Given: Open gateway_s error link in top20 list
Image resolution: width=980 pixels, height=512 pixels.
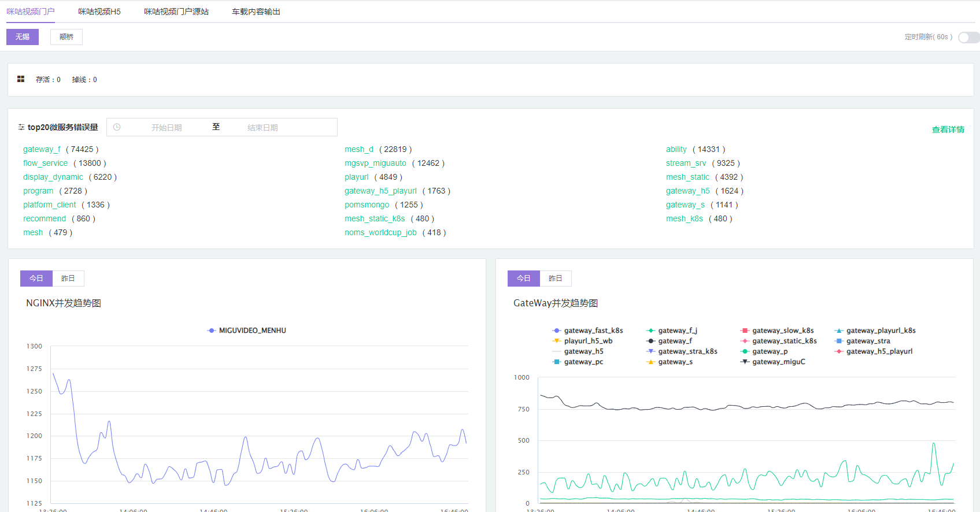Looking at the screenshot, I should [x=685, y=205].
